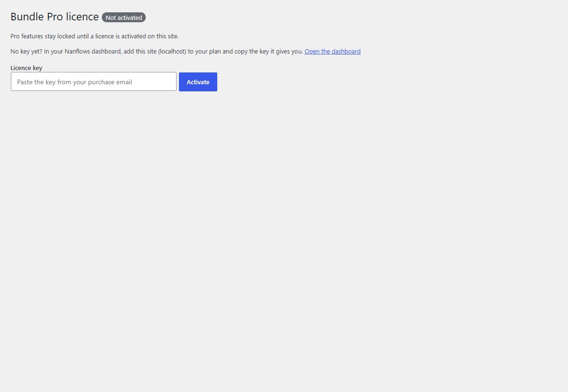Select the 'Bundle Pro licence' heading
The height and width of the screenshot is (392, 568).
point(54,17)
